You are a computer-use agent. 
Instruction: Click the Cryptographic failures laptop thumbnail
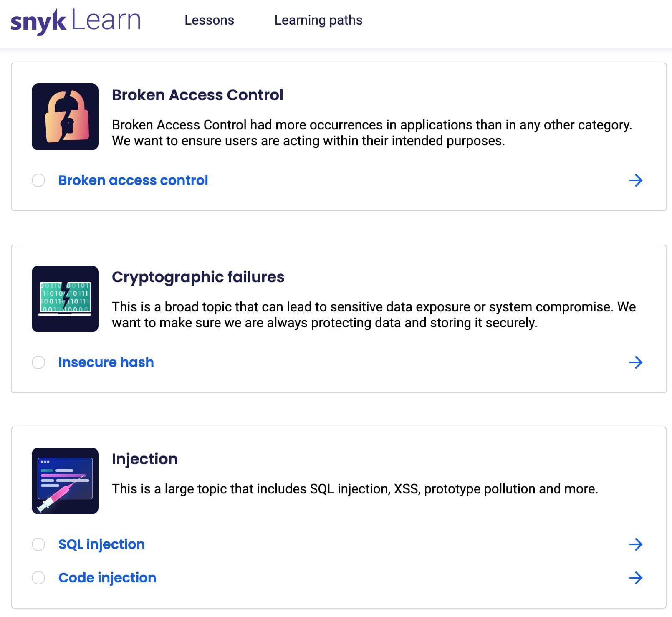click(65, 299)
